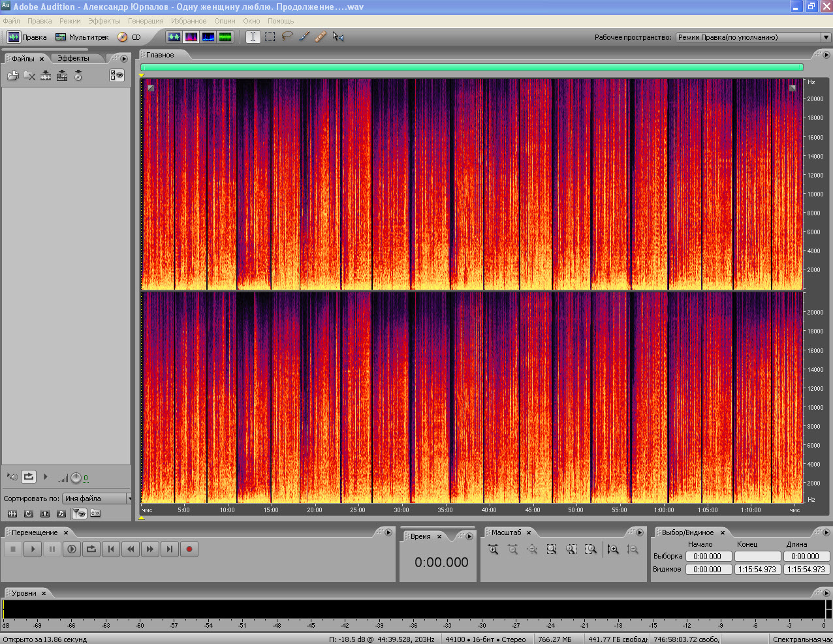Viewport: 833px width, 644px height.
Task: Adjust the preview volume knob
Action: 76,478
